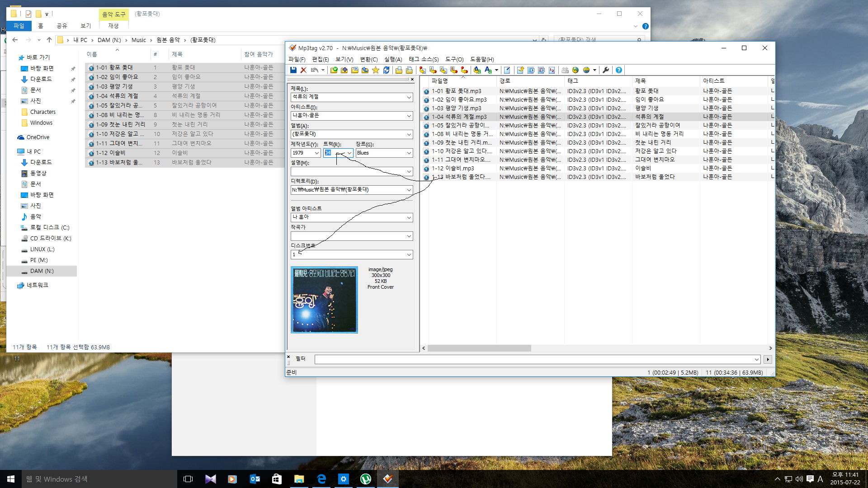Click the add directory folder icon with plus
This screenshot has width=868, height=488.
tap(344, 70)
